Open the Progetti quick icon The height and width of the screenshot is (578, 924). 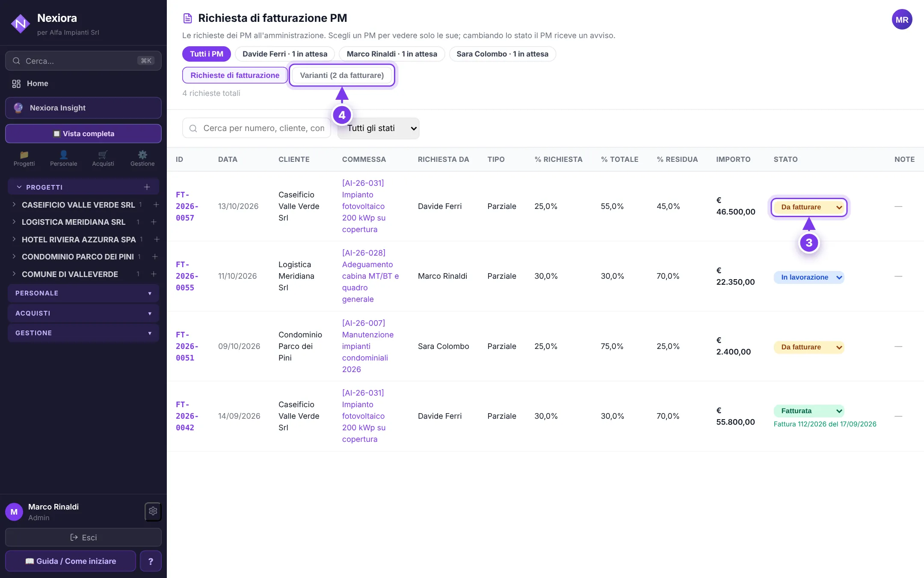pyautogui.click(x=24, y=158)
